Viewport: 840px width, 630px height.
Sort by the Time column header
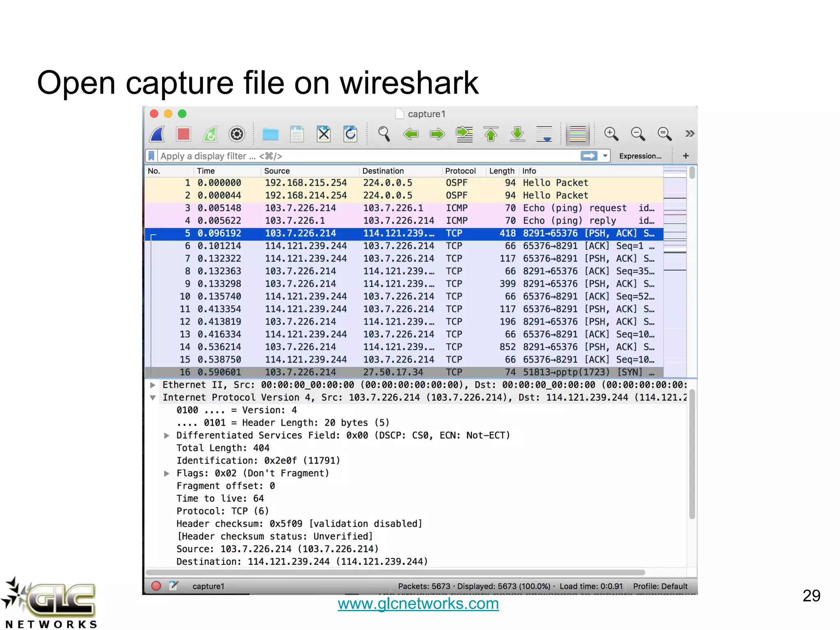[227, 171]
